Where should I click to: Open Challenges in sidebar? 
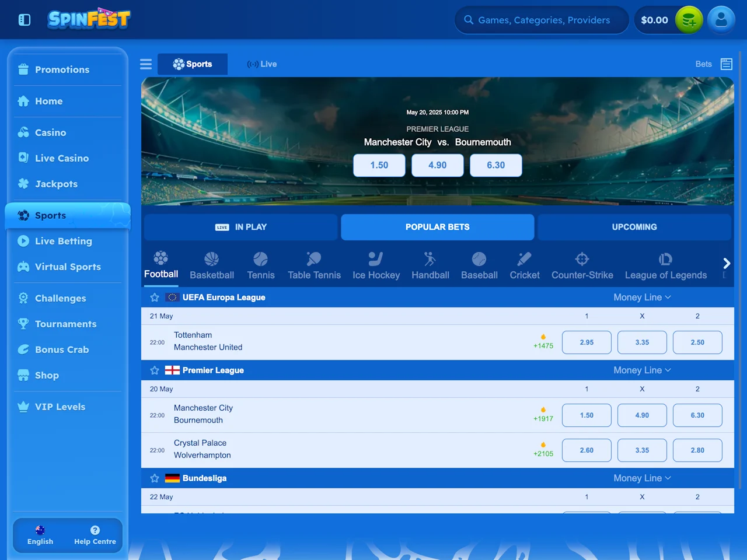tap(68, 298)
